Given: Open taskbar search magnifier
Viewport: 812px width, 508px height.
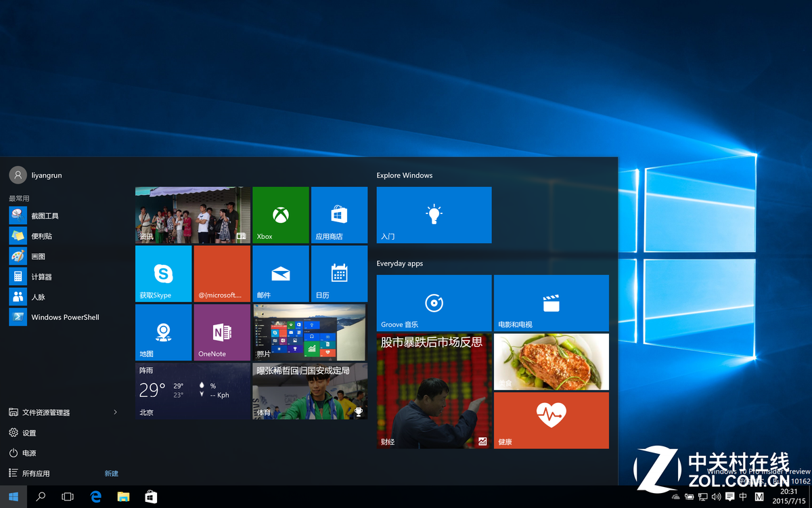Looking at the screenshot, I should (41, 496).
